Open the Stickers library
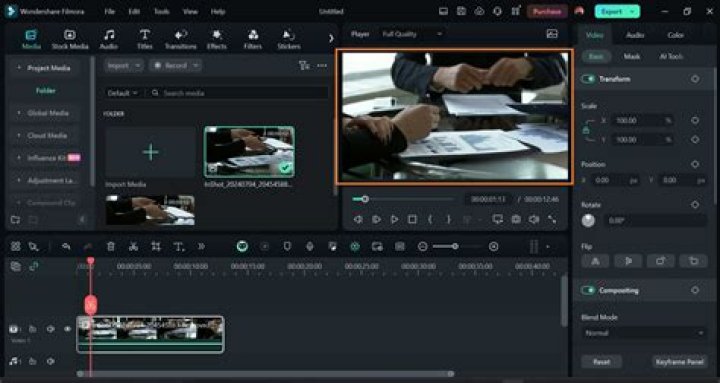 [289, 39]
